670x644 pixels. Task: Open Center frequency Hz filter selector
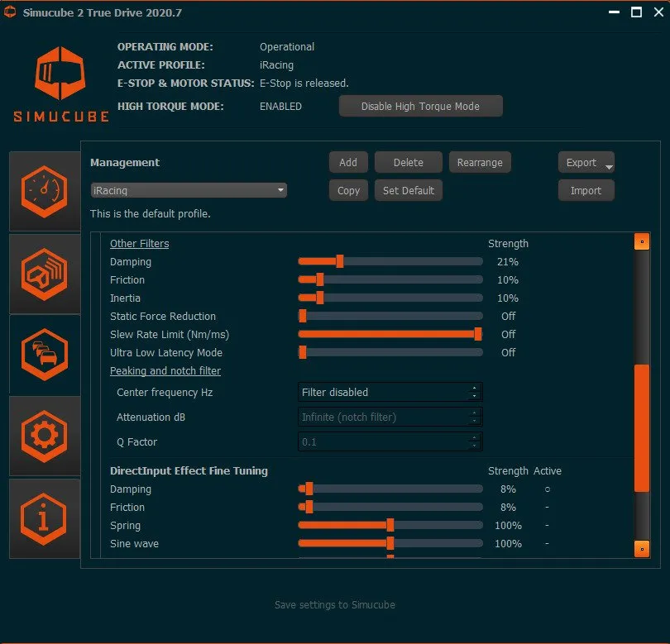390,392
